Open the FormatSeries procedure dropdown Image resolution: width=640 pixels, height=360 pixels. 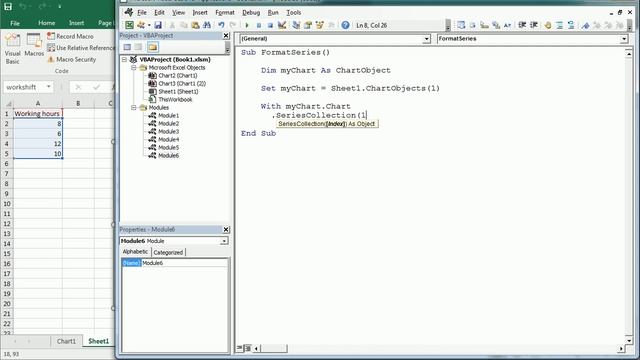point(624,39)
